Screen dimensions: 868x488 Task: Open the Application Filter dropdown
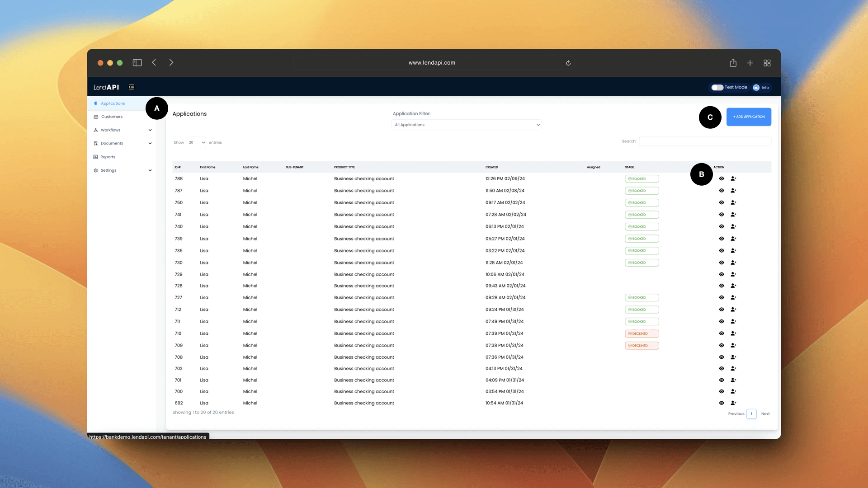click(467, 125)
